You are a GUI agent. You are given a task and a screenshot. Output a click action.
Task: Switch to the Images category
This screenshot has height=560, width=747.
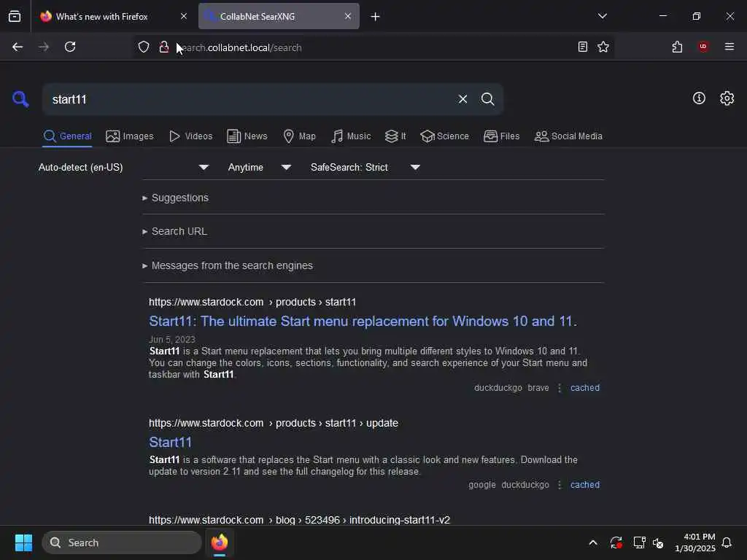click(x=130, y=136)
